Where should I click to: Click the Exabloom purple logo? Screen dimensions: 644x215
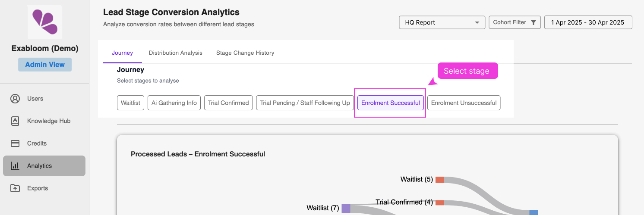(x=45, y=22)
